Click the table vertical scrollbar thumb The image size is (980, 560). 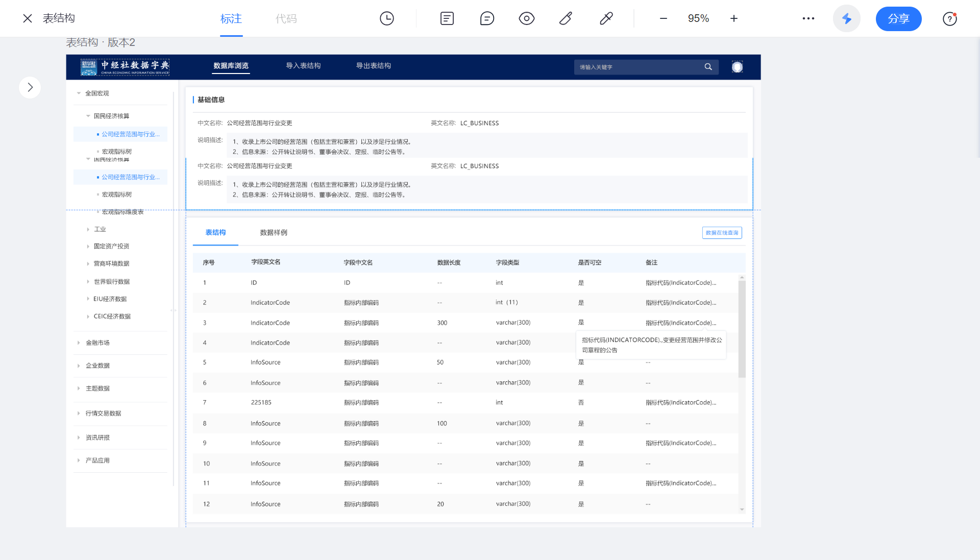[742, 329]
